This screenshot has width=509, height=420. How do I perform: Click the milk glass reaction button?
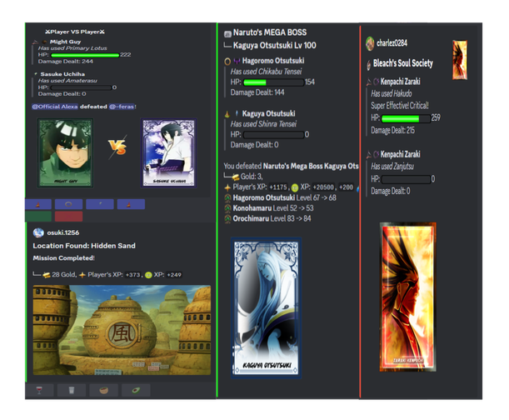coord(72,390)
